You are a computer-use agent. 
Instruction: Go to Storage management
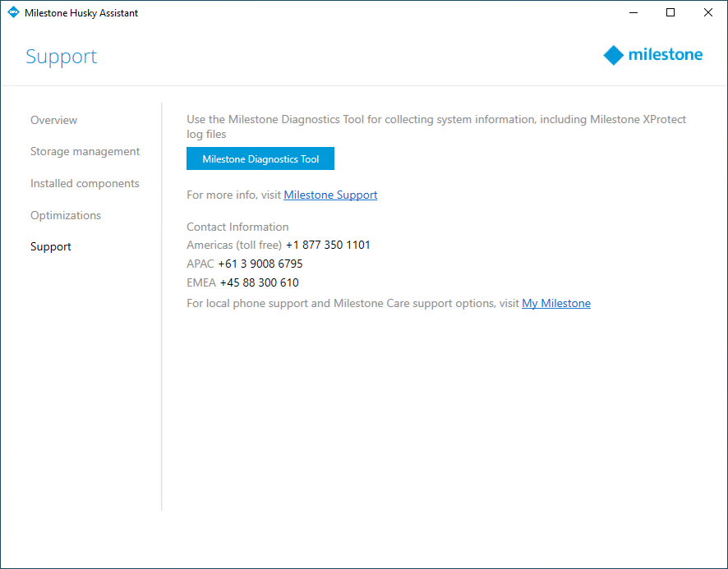coord(85,152)
